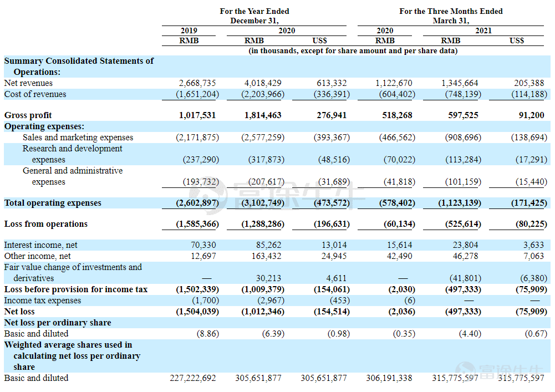Click the 'Gross profit' row label

(x=28, y=115)
